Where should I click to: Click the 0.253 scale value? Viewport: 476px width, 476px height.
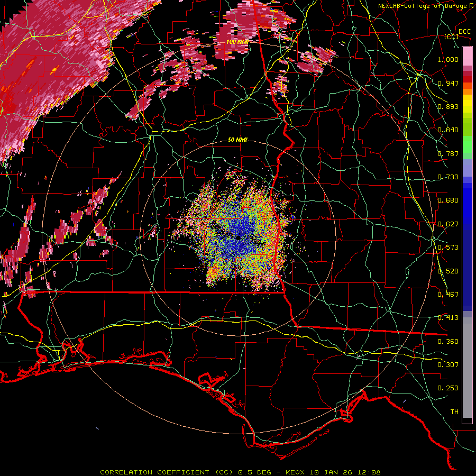[448, 388]
